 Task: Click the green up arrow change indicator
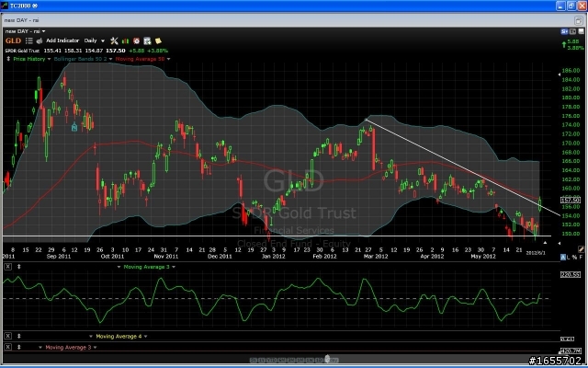(x=563, y=45)
